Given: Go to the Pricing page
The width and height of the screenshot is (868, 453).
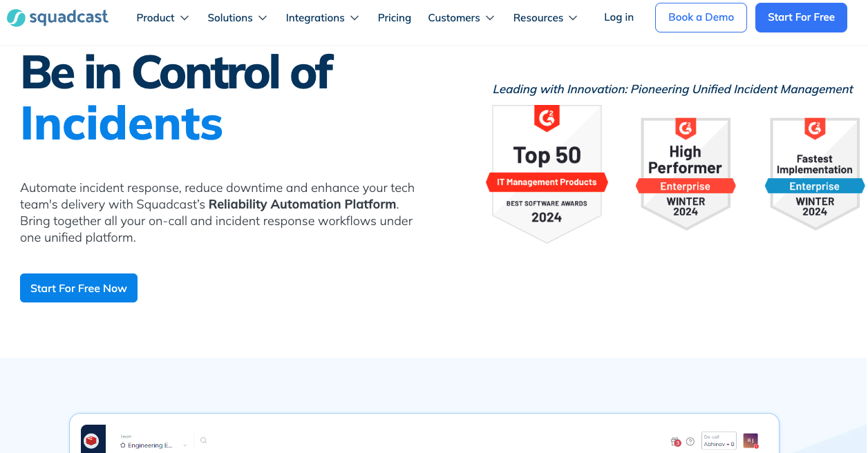Looking at the screenshot, I should click(x=394, y=18).
